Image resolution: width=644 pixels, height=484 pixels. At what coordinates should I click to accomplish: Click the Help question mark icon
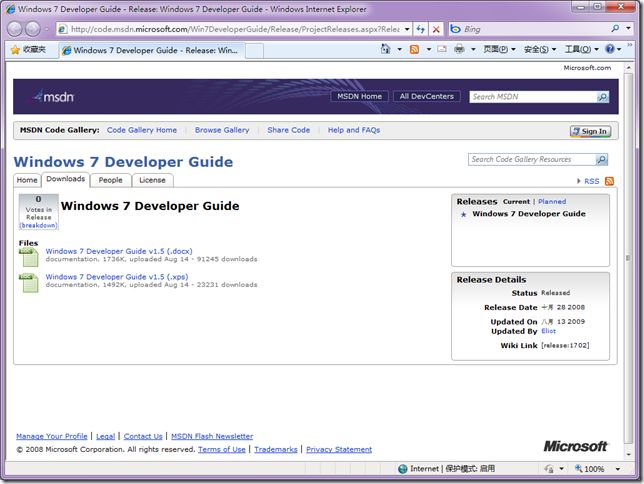pyautogui.click(x=610, y=49)
